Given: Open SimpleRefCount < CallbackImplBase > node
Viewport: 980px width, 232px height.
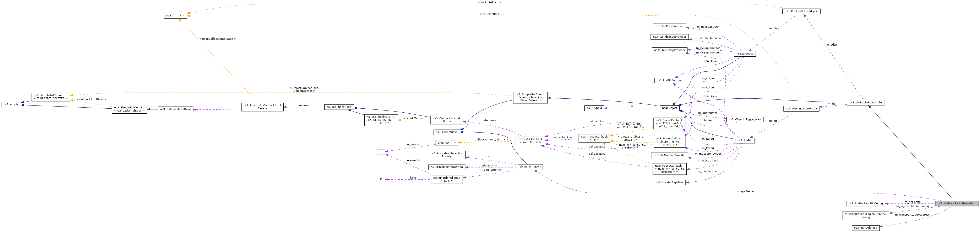Looking at the screenshot, I should [129, 109].
